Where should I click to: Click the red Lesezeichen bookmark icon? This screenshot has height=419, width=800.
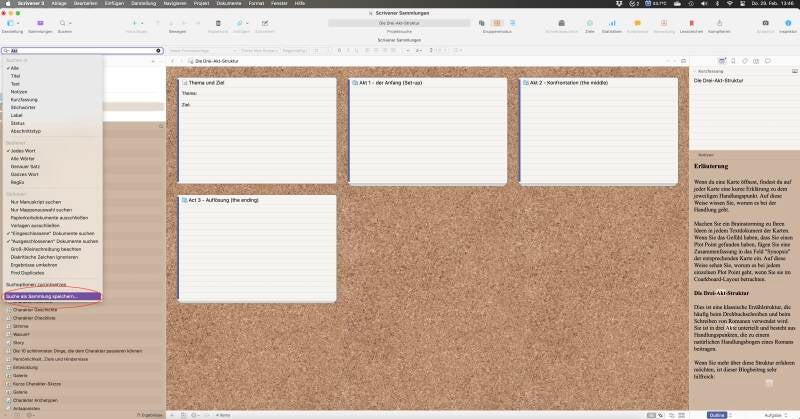click(692, 23)
